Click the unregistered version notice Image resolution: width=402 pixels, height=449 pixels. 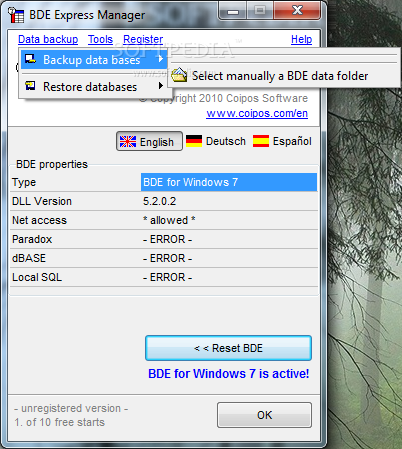(71, 408)
